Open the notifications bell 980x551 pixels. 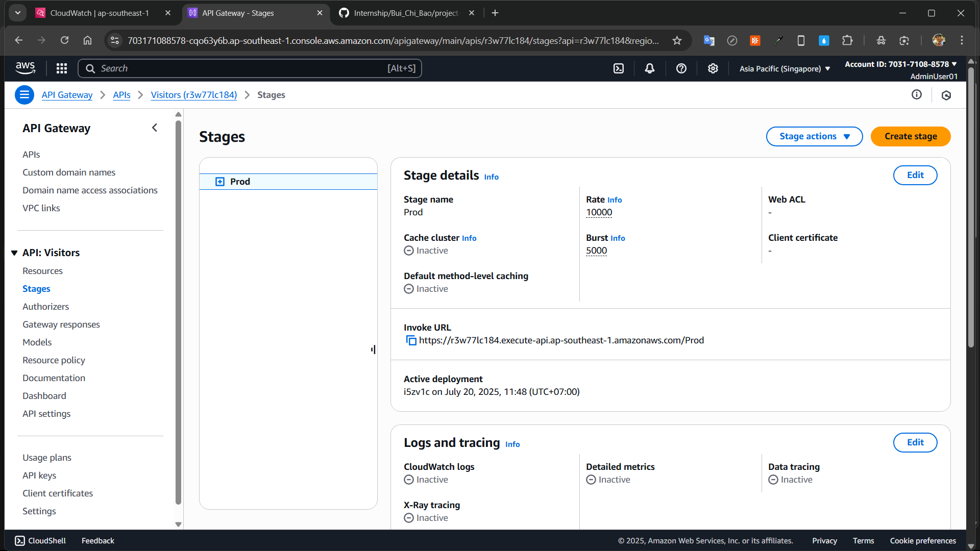click(x=650, y=68)
